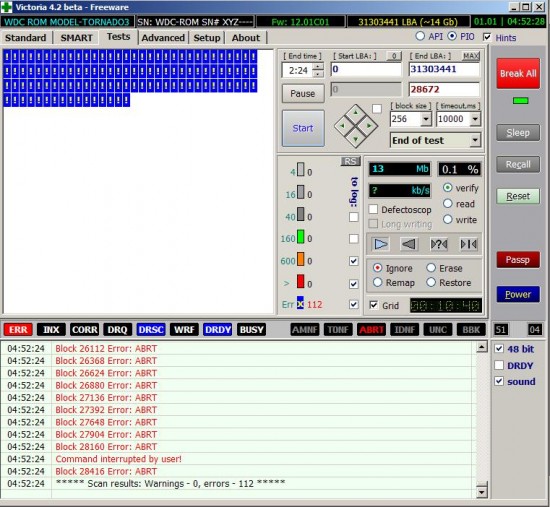Click the right arrow of navigation diamond
Screen dimensions: 550x507
(x=369, y=126)
